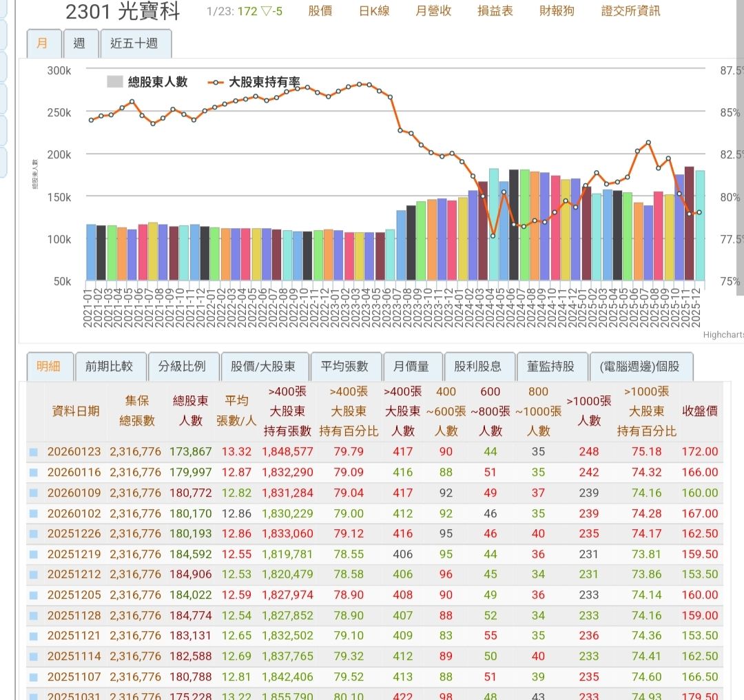Click the blue square icon beside 20260102
744x700 pixels.
tap(34, 513)
